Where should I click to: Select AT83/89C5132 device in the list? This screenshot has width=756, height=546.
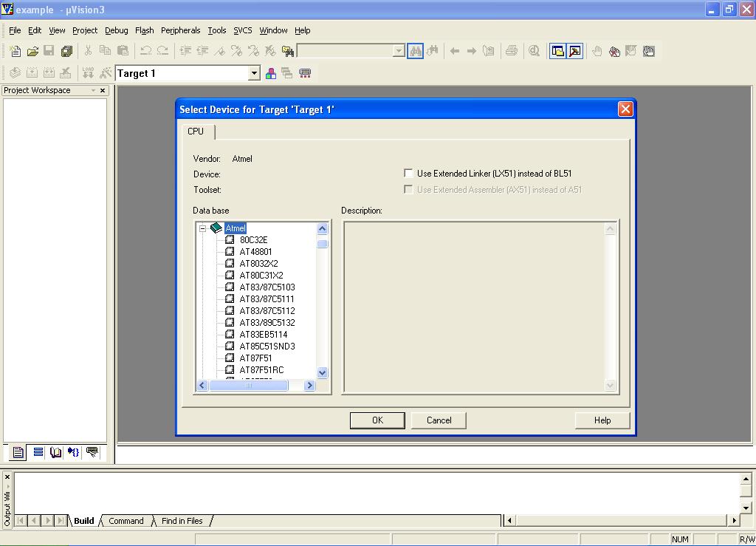click(x=267, y=323)
